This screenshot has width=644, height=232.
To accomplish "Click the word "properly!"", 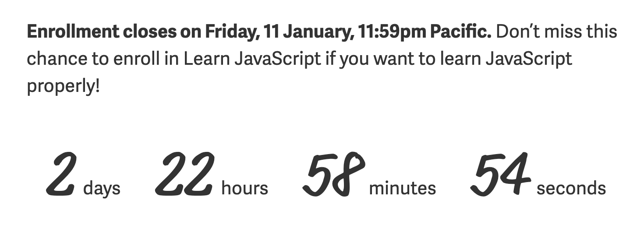I will pos(64,86).
